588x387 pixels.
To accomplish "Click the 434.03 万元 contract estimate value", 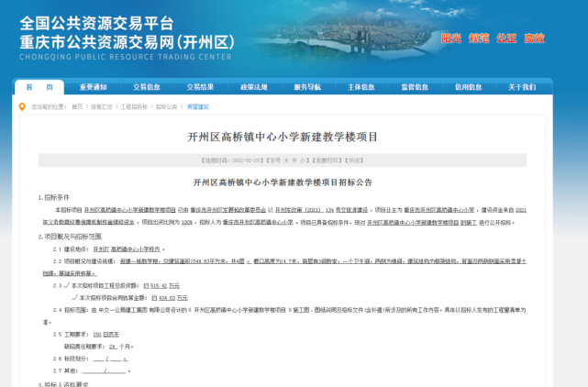I will pos(173,298).
